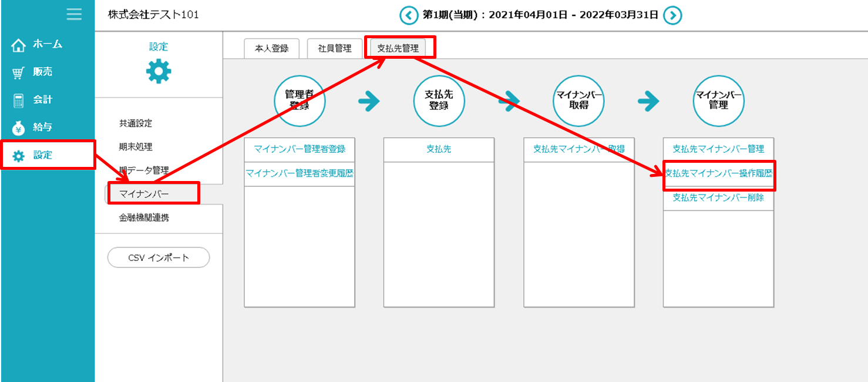Screen dimensions: 868x382
Task: Go to previous fiscal period with left arrow
Action: tap(409, 16)
